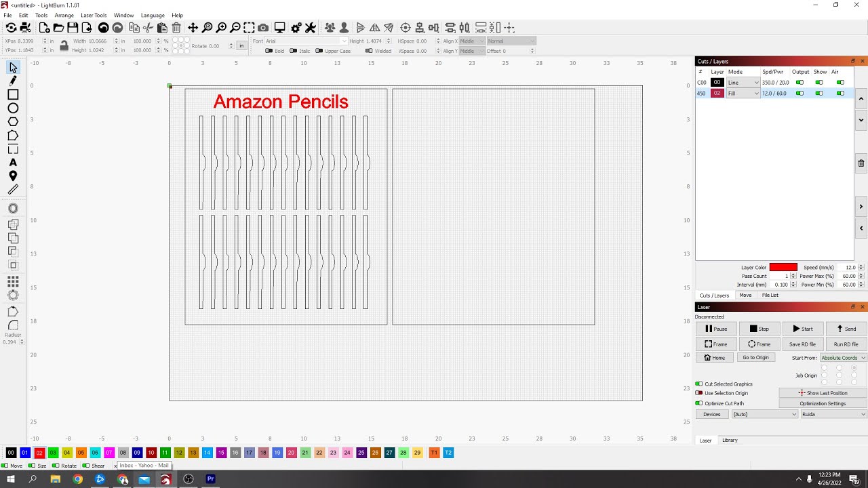Image resolution: width=868 pixels, height=488 pixels.
Task: Move layer up with up chevron
Action: click(x=861, y=98)
